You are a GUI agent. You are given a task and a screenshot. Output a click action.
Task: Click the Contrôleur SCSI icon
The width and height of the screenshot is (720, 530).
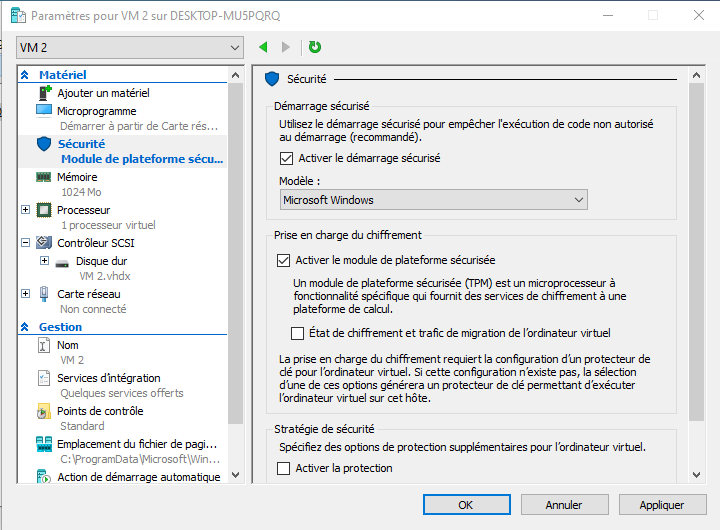pos(43,243)
